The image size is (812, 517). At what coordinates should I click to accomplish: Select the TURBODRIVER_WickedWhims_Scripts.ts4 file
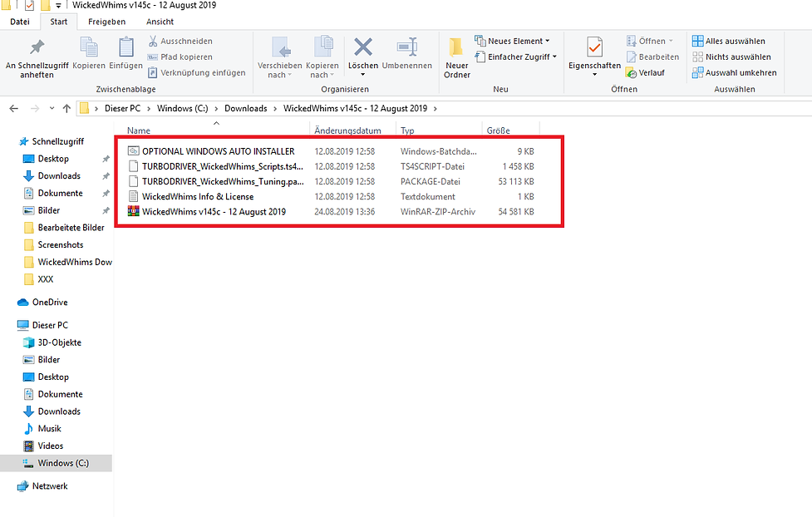(222, 166)
